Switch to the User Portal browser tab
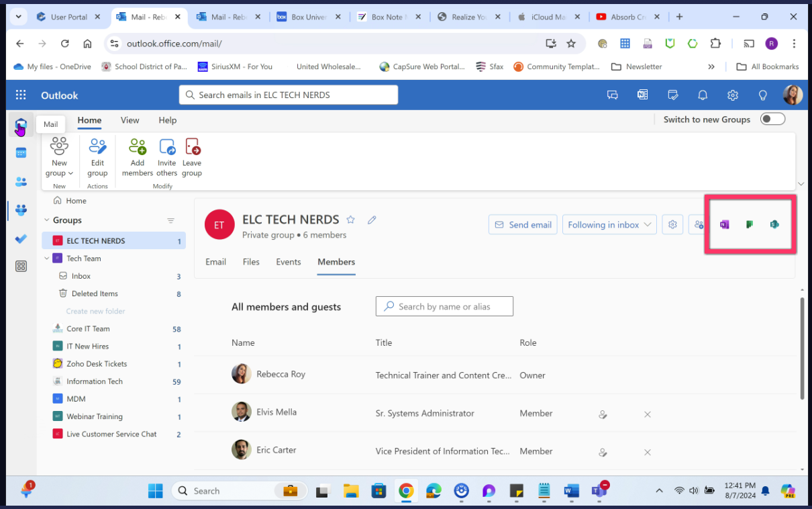 (70, 17)
